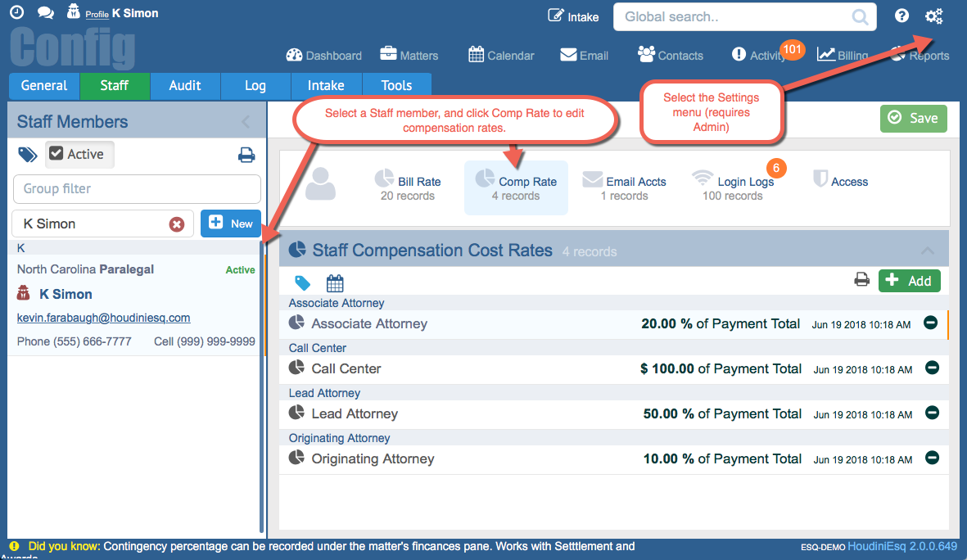Remove the Lead Attorney rate

[932, 413]
